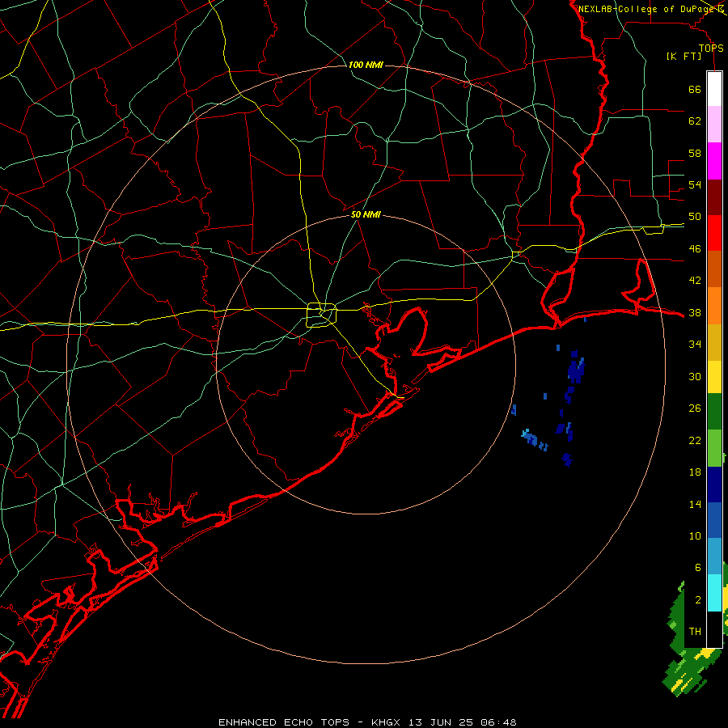Click the 'TOPS' legend heading
Screen dimensions: 728x728
[711, 48]
